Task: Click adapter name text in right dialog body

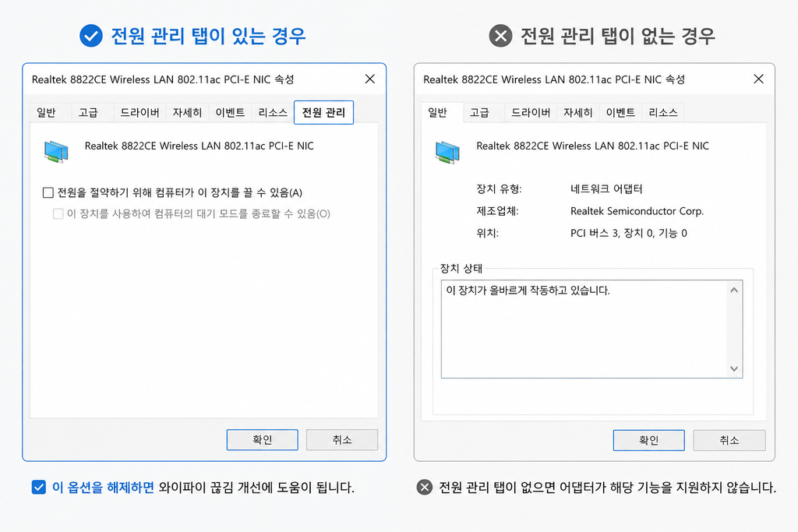Action: click(x=592, y=146)
